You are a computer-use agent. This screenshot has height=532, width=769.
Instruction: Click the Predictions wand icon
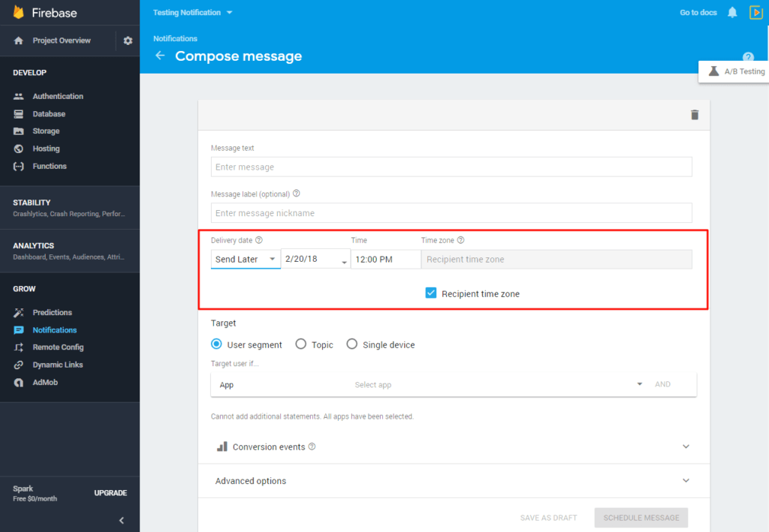(x=19, y=313)
